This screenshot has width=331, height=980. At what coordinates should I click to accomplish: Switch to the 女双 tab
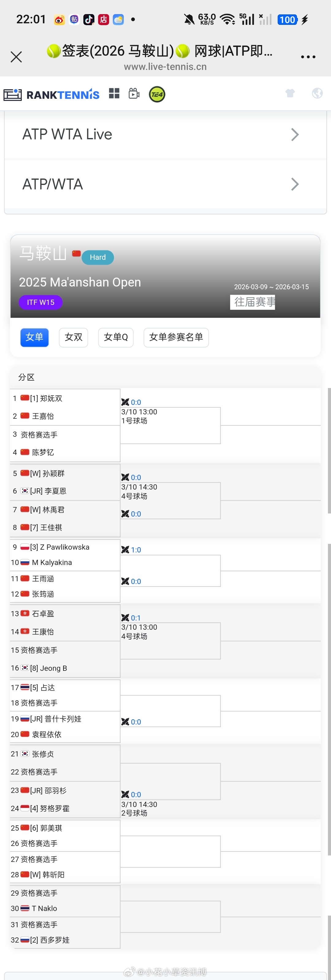pyautogui.click(x=73, y=337)
